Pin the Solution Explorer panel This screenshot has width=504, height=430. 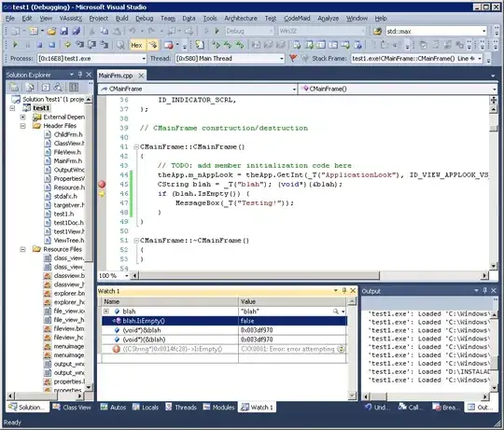pos(80,75)
